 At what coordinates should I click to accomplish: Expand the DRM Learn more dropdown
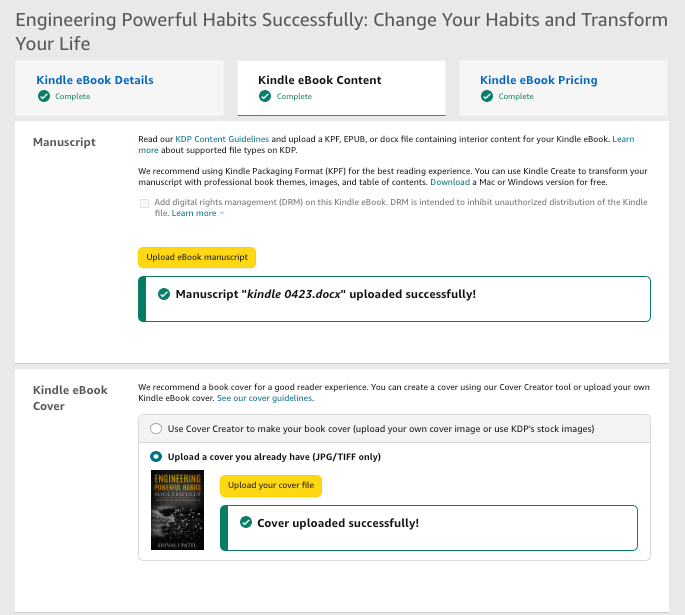[197, 213]
